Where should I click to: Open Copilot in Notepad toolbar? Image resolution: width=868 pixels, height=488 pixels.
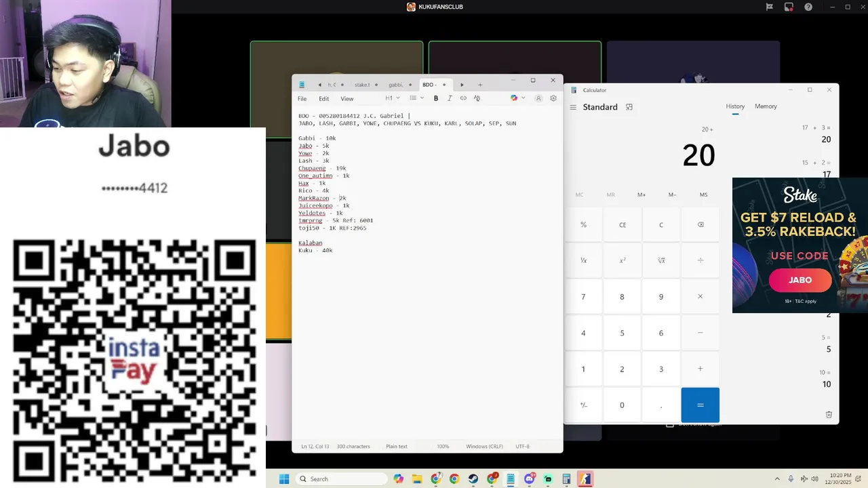[x=514, y=98]
